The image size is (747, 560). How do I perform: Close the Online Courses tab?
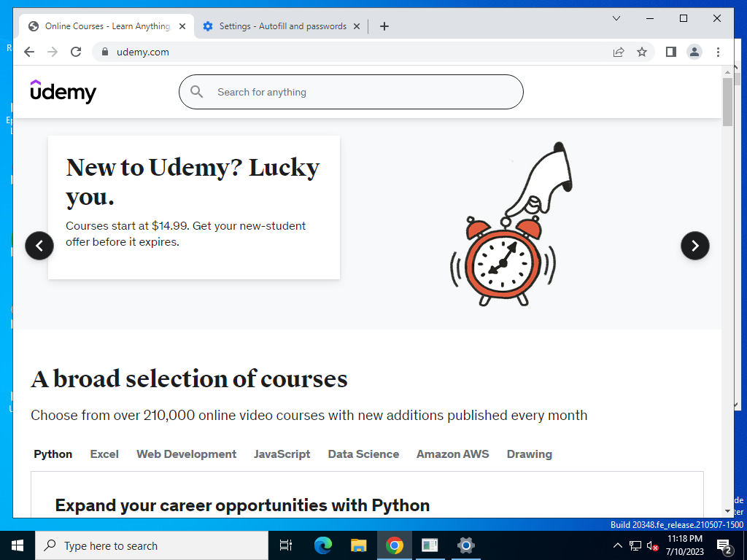click(x=182, y=27)
